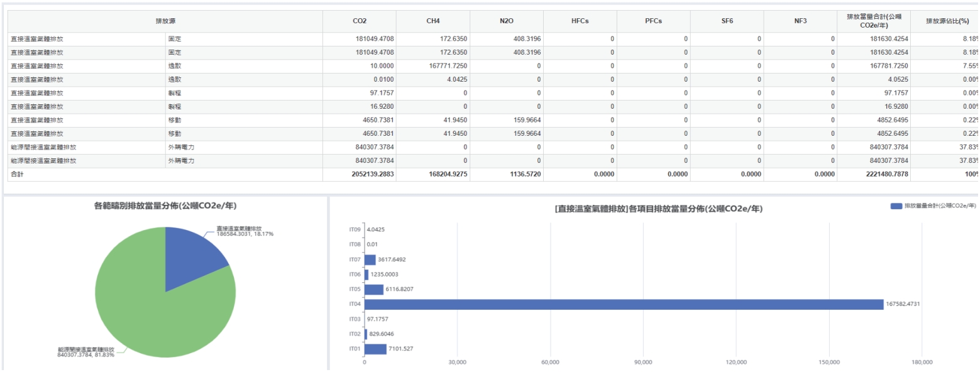This screenshot has height=372, width=980.
Task: Select the CH4 total 168204.9275
Action: [433, 174]
